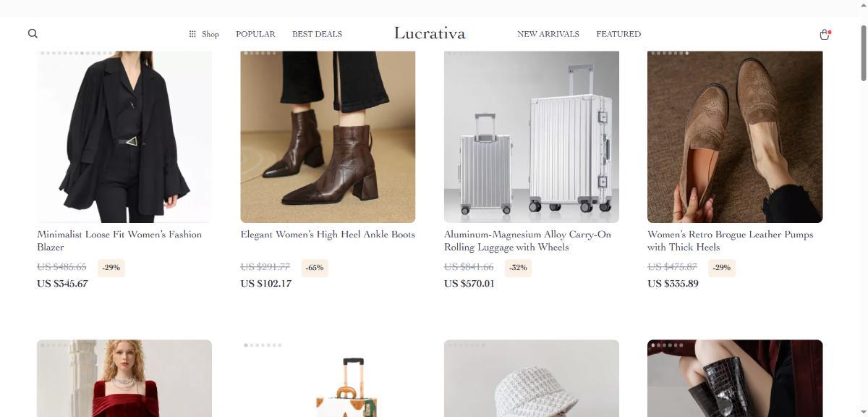Open the FEATURED page
This screenshot has height=417, width=868.
click(618, 34)
